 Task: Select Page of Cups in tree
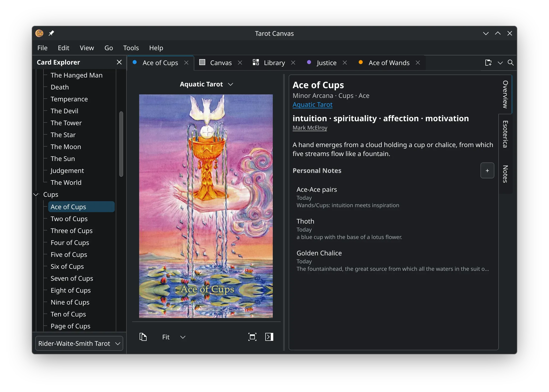tap(71, 326)
